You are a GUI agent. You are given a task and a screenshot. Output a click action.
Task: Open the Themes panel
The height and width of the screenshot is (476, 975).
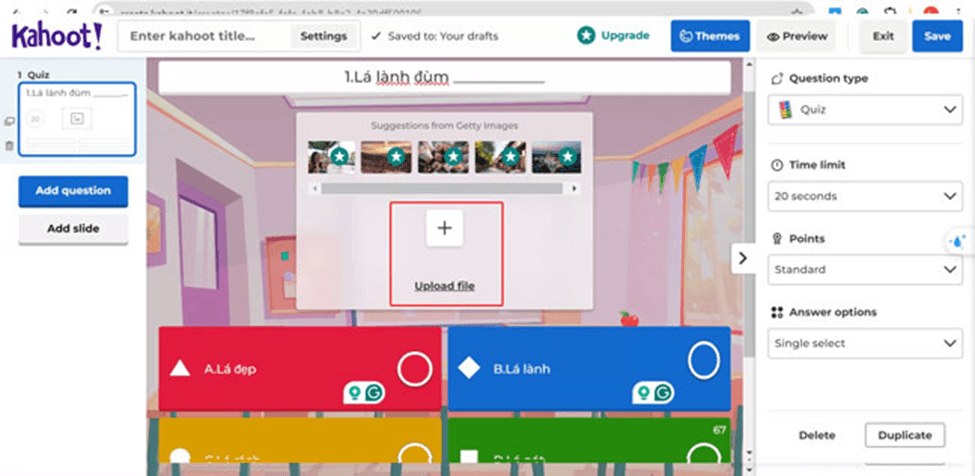[710, 36]
